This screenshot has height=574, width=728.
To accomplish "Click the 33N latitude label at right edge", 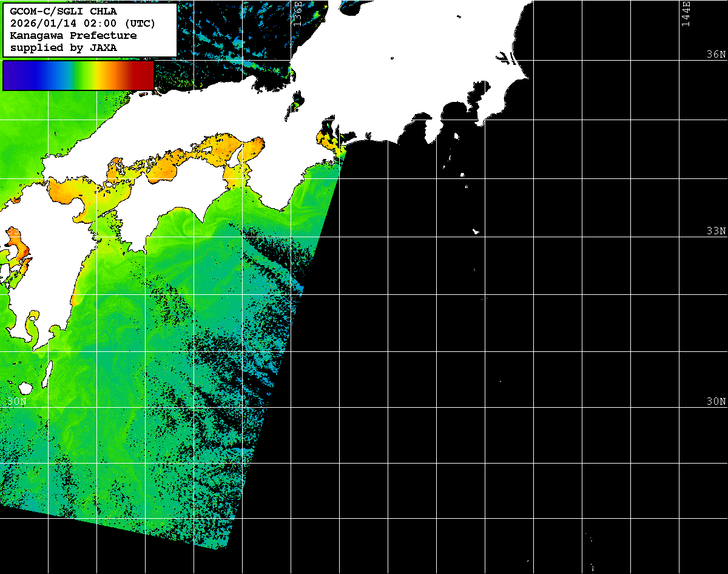I will [x=716, y=231].
